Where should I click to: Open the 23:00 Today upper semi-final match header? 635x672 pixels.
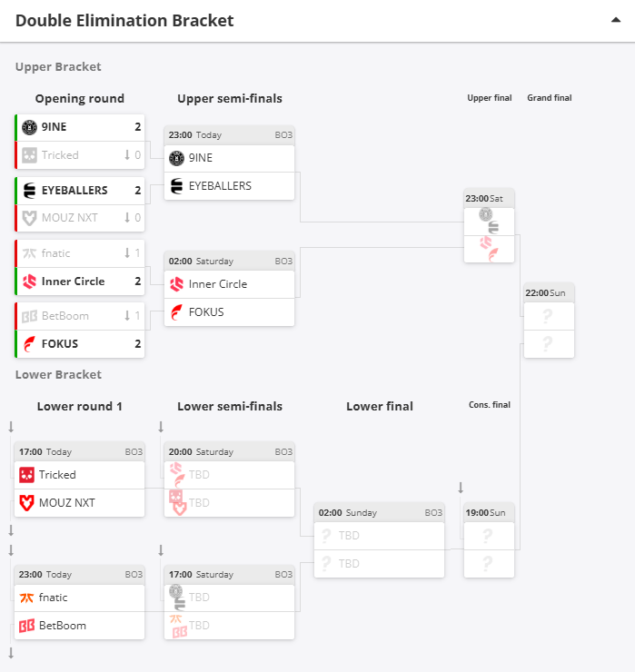pyautogui.click(x=230, y=134)
